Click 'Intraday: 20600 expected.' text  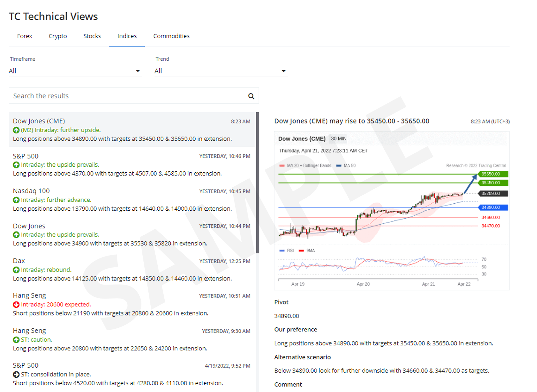(x=56, y=304)
